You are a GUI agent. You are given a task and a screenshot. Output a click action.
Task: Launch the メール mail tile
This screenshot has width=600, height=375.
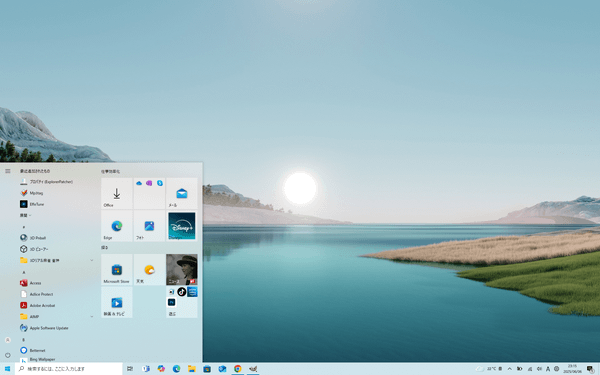182,193
